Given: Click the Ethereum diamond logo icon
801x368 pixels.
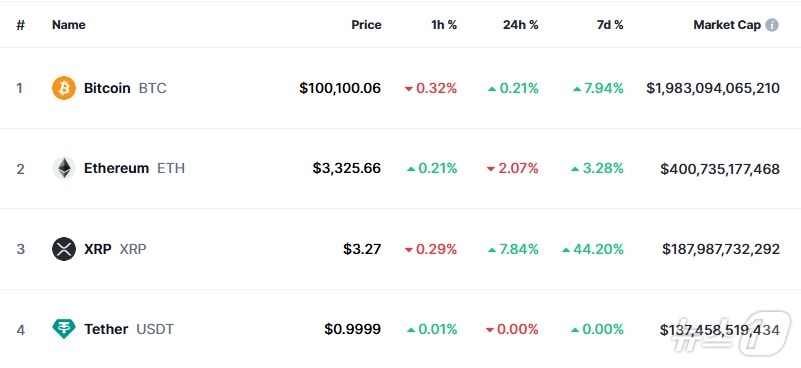Looking at the screenshot, I should (x=64, y=168).
